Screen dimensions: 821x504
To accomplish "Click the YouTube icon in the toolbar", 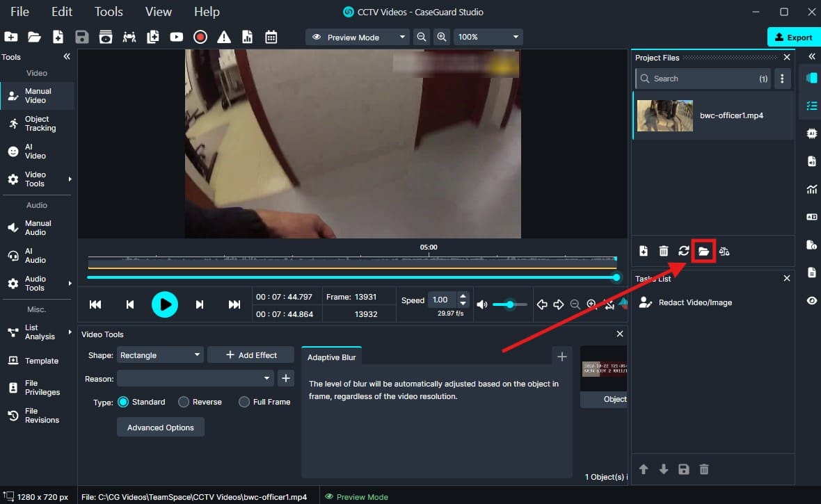I will (x=176, y=37).
